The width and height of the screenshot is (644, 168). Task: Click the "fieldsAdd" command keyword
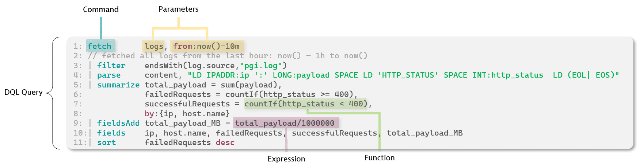(x=118, y=123)
